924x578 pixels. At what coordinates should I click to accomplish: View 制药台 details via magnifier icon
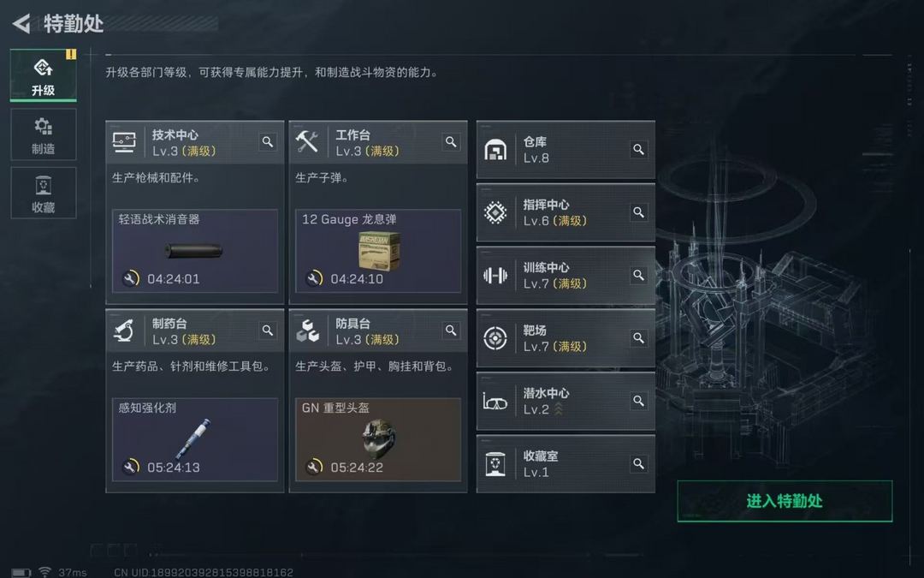click(268, 331)
